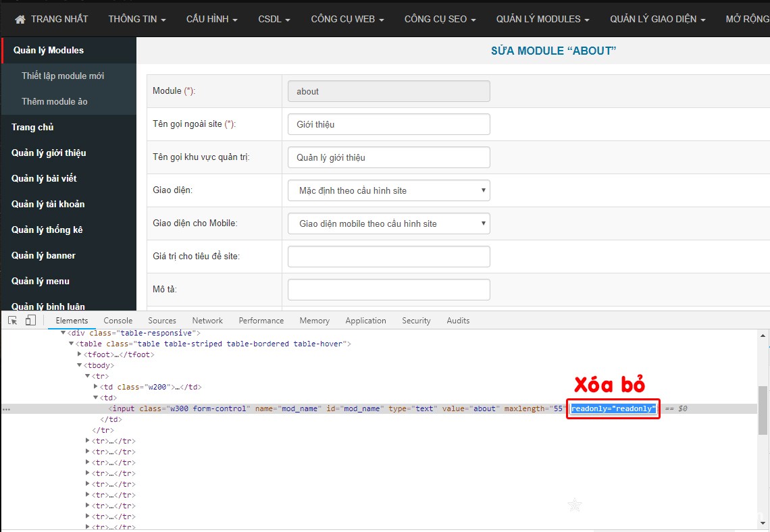
Task: Open the CẤU HÌNH dropdown menu
Action: [211, 19]
